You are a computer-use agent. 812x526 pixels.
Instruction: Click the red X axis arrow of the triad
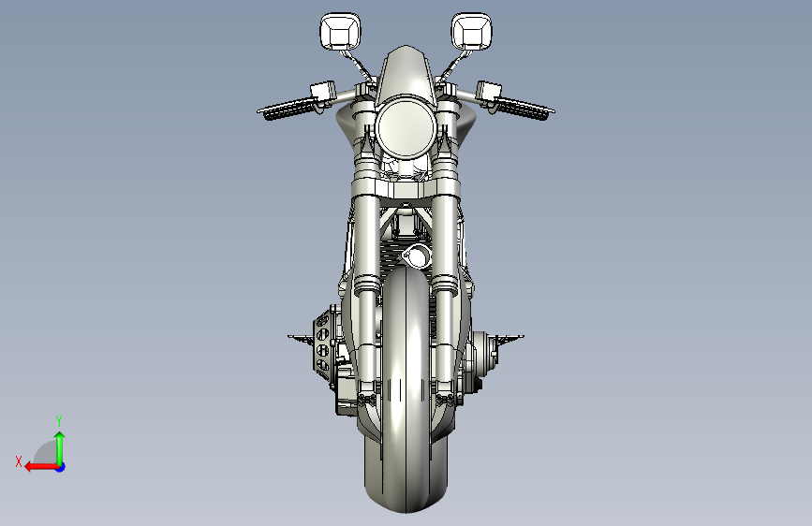41,467
